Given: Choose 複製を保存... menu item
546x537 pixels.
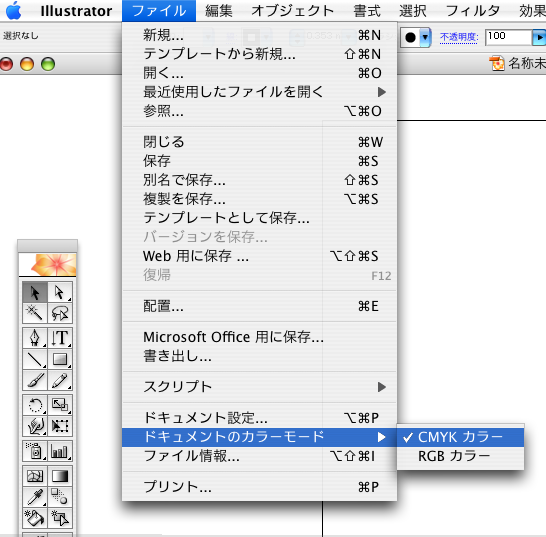Looking at the screenshot, I should pos(259,199).
